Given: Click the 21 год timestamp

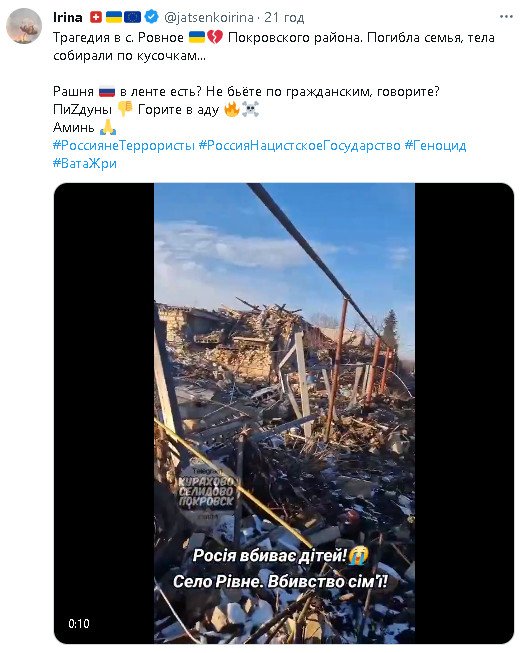Looking at the screenshot, I should coord(284,17).
